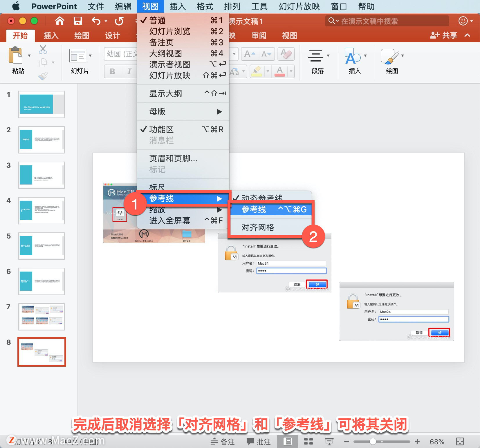Toggle Show Outline menu item

[183, 93]
